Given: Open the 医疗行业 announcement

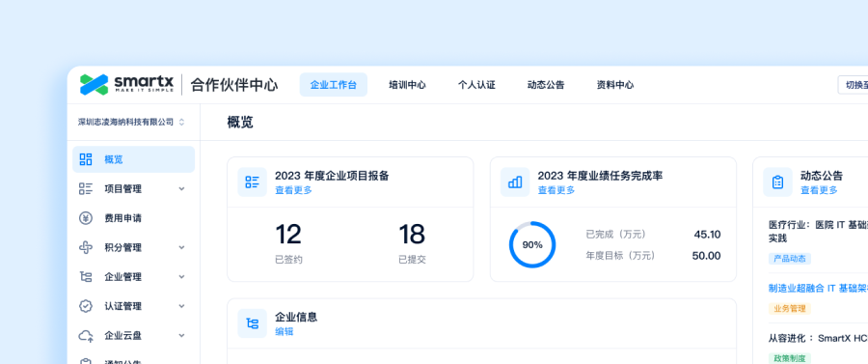Looking at the screenshot, I should click(x=818, y=232).
